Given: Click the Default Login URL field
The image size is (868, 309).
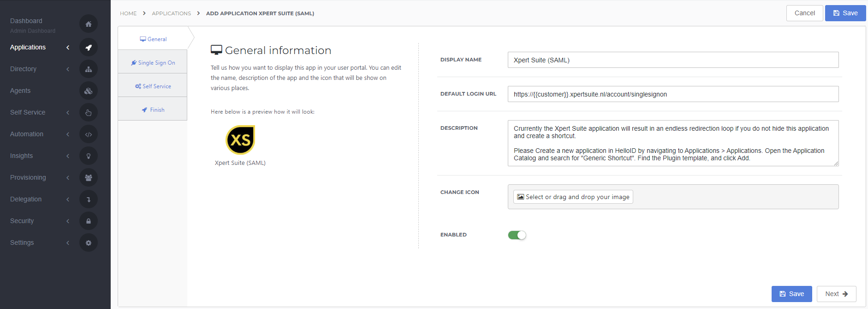Looking at the screenshot, I should 673,94.
